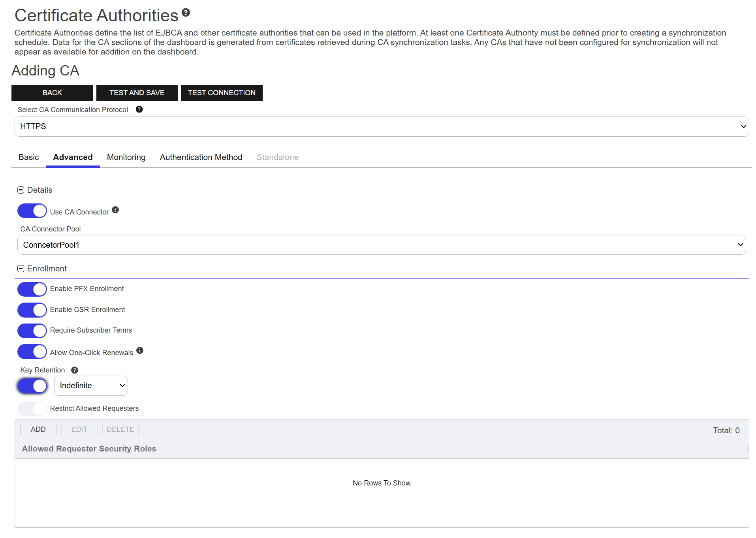
Task: Collapse the Enrollment section minus icon
Action: tap(21, 269)
